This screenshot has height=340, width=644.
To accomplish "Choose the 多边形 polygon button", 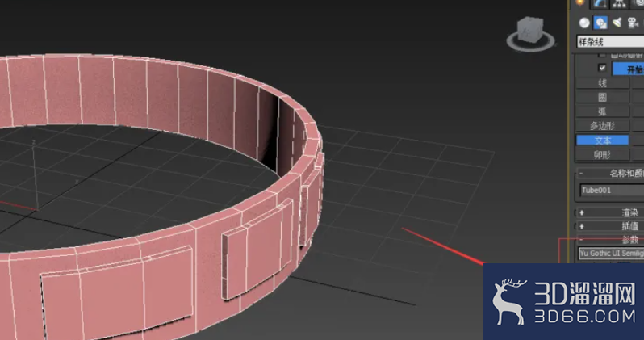I will [x=603, y=126].
